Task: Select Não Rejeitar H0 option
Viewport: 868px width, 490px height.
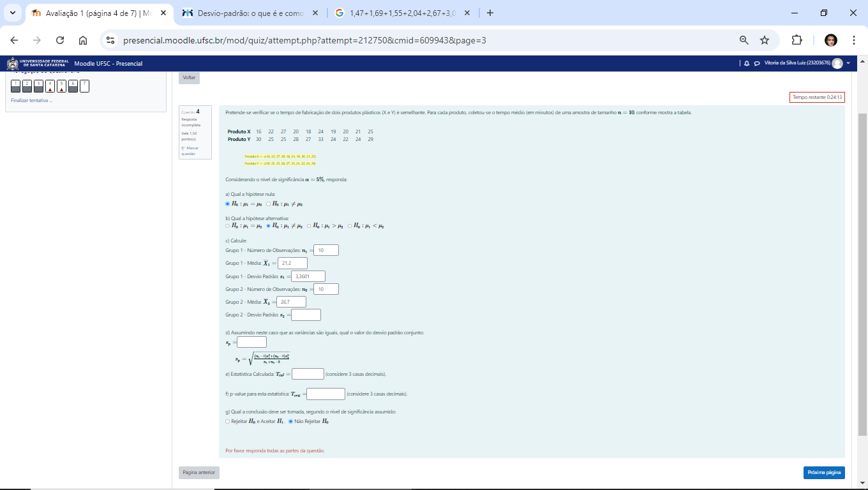Action: coord(291,421)
